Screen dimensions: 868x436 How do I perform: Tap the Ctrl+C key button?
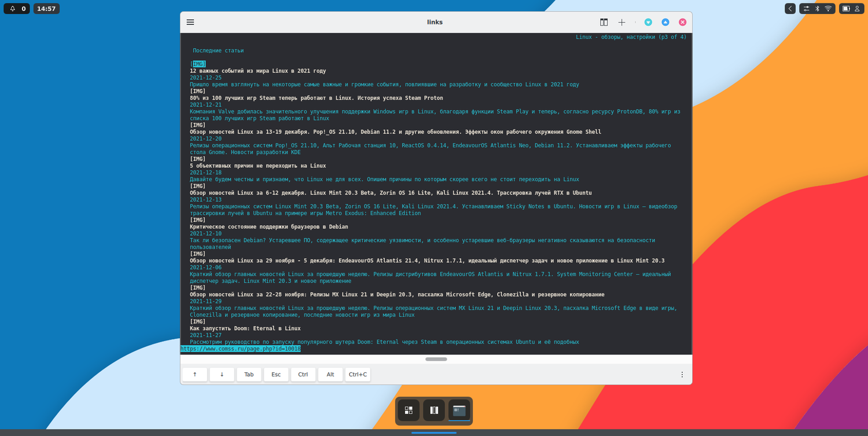(358, 375)
